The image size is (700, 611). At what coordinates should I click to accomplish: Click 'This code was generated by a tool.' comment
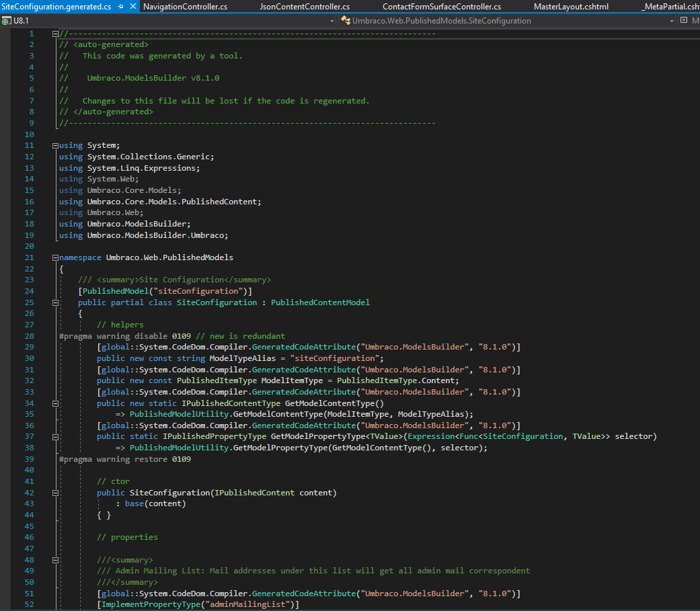[x=163, y=56]
